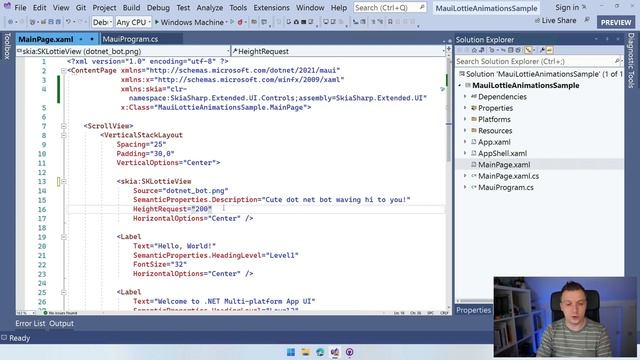Expand the Resources folder
This screenshot has width=640, height=360.
coord(465,131)
